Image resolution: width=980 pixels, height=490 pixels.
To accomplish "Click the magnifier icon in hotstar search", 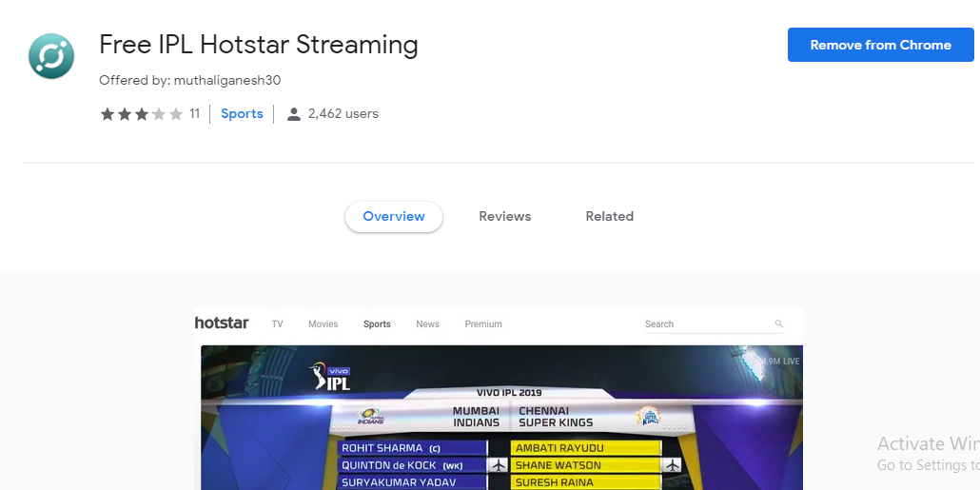I will coord(778,323).
